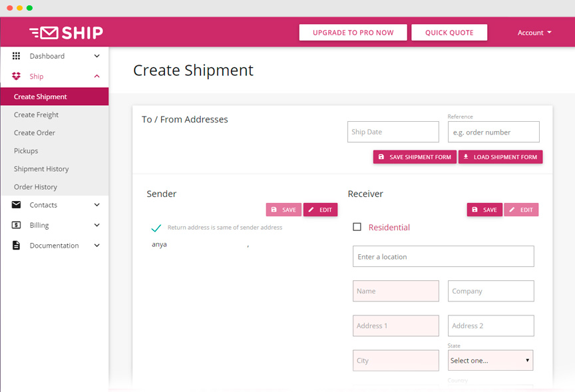Screen dimensions: 575x392
Task: Click the floppy icon on Save Shipment Form
Action: (381, 156)
